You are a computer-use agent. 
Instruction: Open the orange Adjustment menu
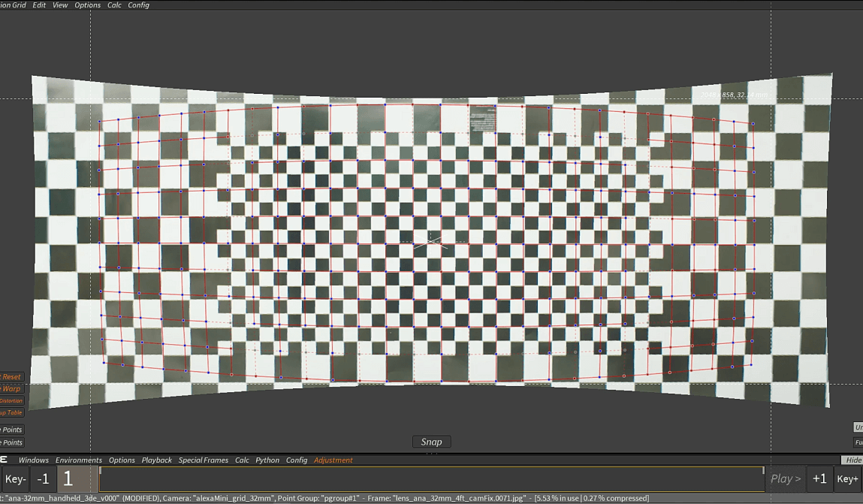[x=333, y=460]
